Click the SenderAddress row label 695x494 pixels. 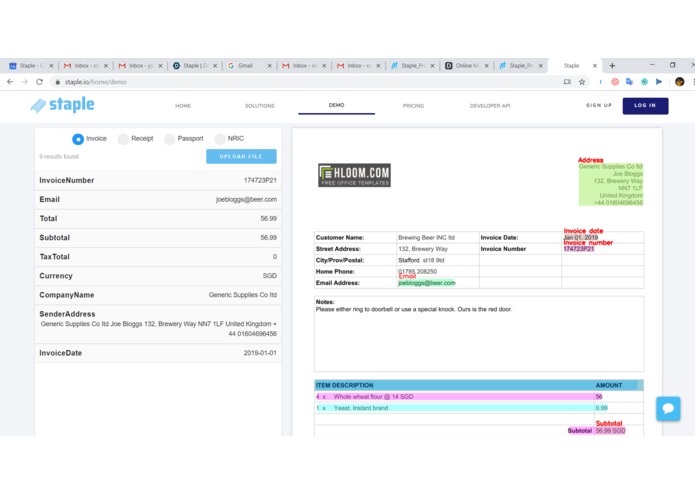(67, 314)
